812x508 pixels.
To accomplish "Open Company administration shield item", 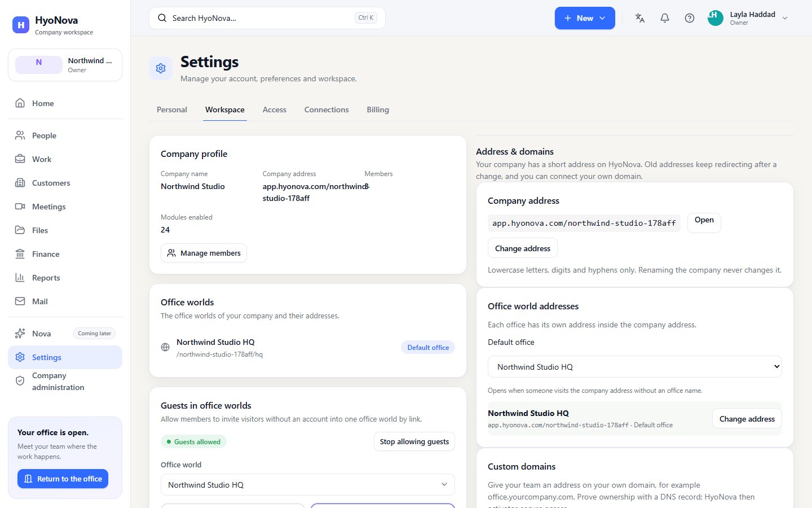I will pyautogui.click(x=65, y=382).
